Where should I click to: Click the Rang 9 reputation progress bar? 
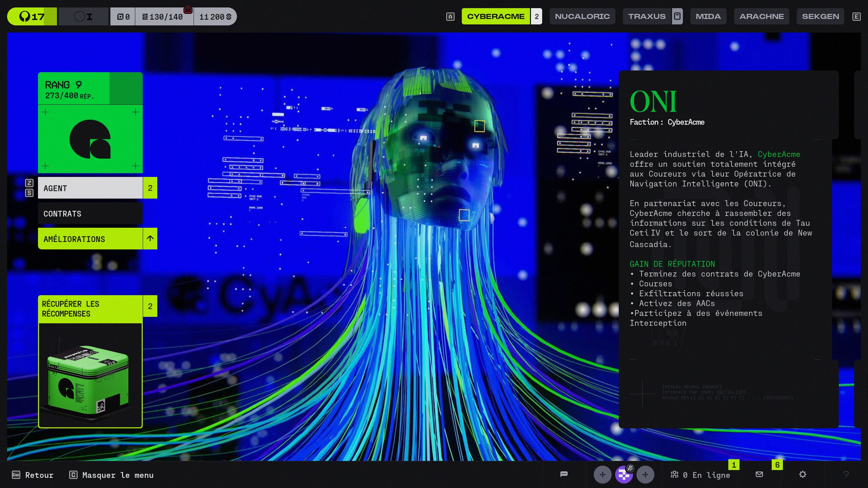coord(90,89)
